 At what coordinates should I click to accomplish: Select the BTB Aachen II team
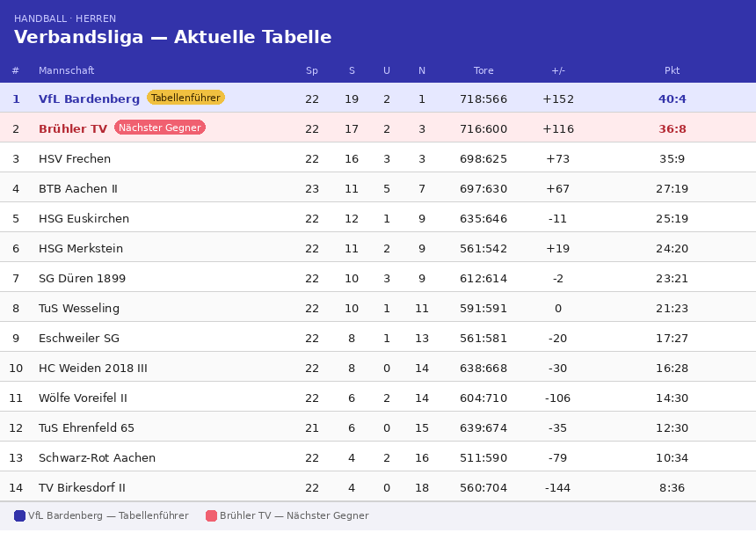(x=78, y=189)
